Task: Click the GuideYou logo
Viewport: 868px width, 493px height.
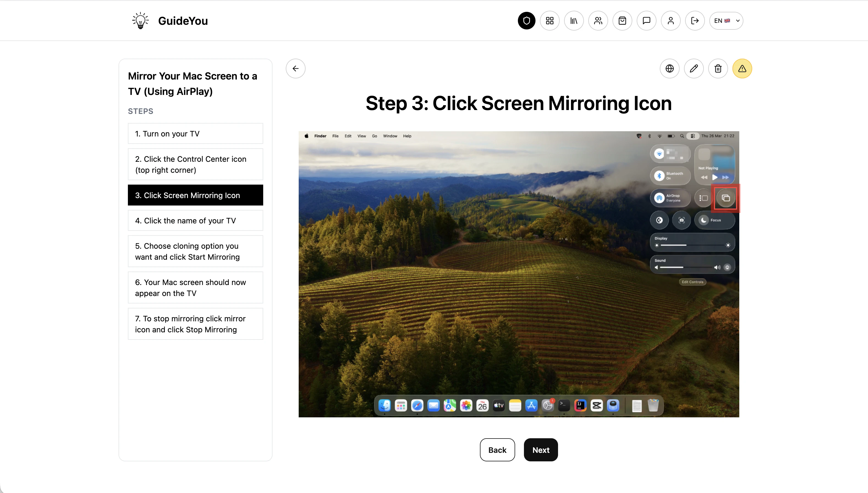Action: (170, 21)
